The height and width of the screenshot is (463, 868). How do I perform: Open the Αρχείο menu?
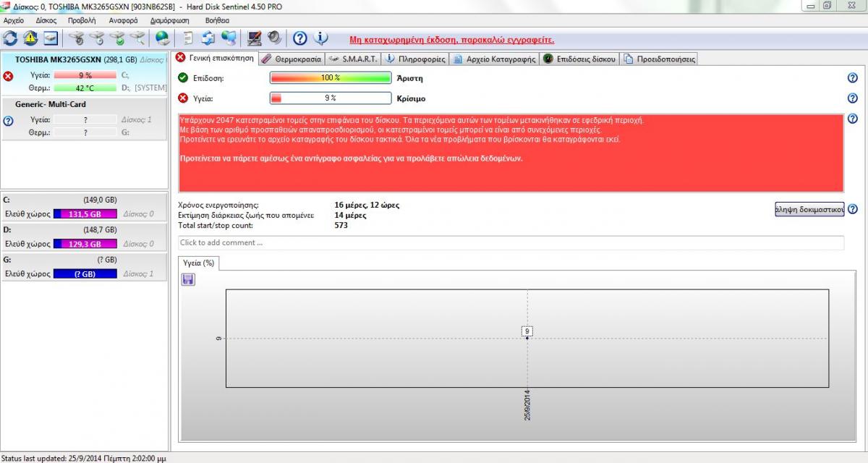coord(14,20)
